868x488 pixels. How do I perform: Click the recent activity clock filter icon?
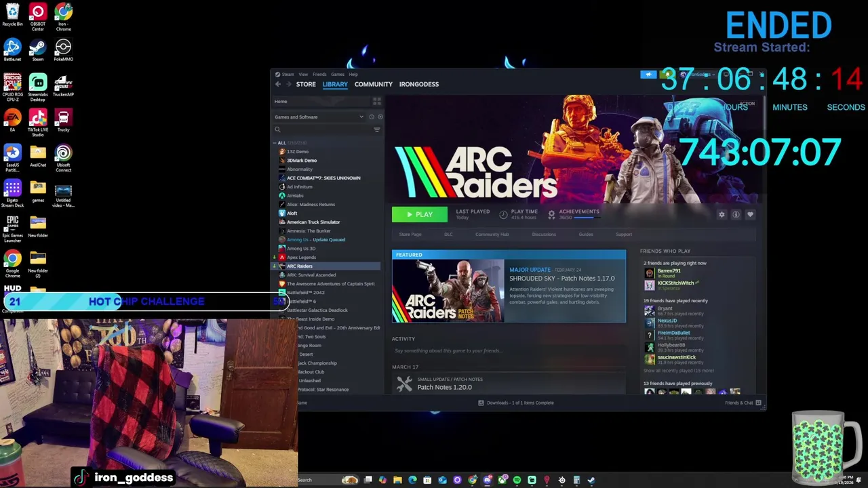(x=372, y=117)
